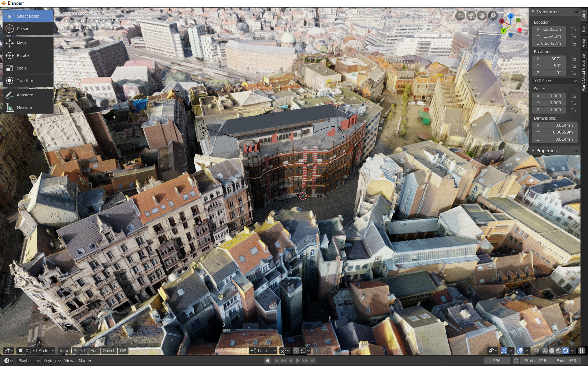The height and width of the screenshot is (366, 588).
Task: Pause the viewport render preview
Action: 582,351
